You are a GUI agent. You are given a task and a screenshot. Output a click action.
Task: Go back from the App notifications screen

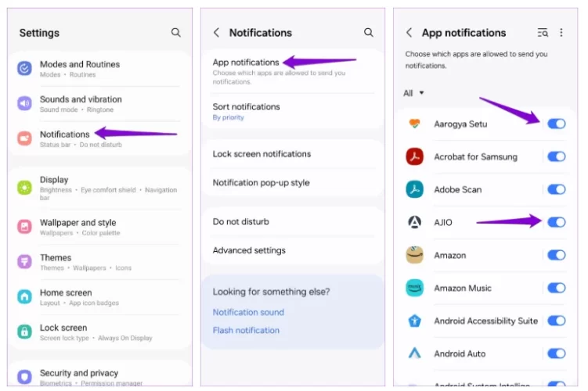pos(409,33)
